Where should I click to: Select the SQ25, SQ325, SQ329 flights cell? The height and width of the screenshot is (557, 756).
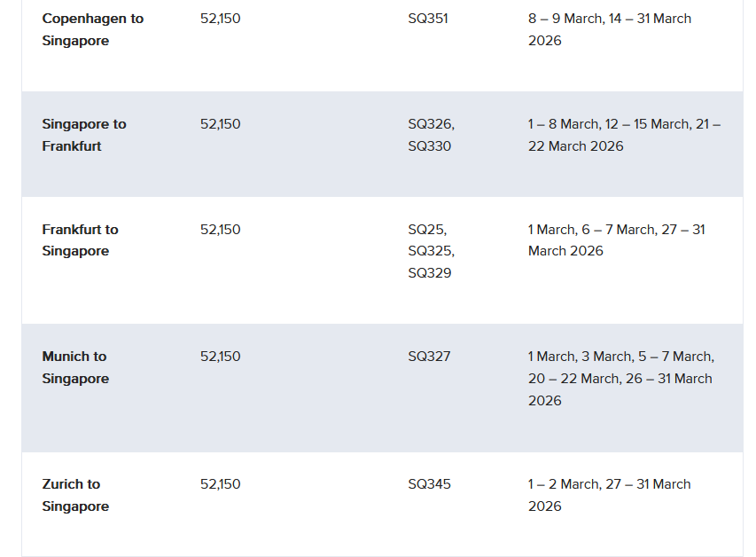point(431,251)
